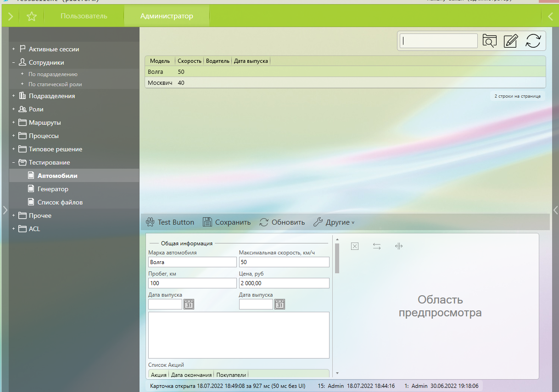Click the folder icon beside ACL

[22, 229]
